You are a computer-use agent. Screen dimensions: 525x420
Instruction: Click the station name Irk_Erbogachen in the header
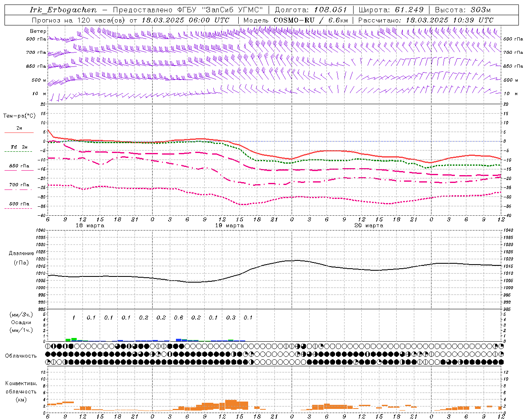[63, 10]
